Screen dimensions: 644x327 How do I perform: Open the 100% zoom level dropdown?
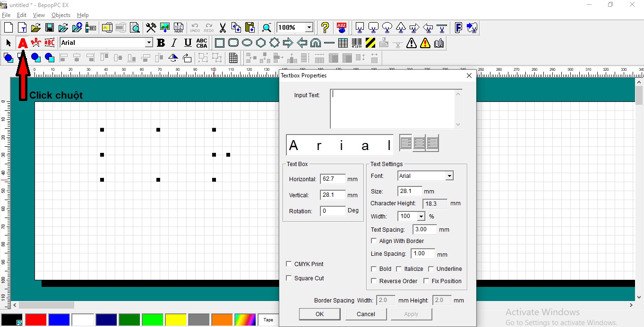(x=309, y=28)
